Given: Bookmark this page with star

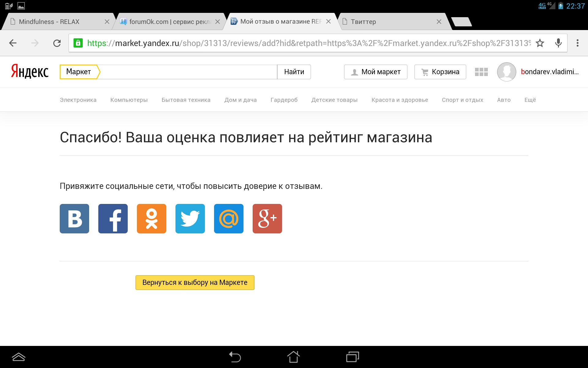Looking at the screenshot, I should point(540,43).
